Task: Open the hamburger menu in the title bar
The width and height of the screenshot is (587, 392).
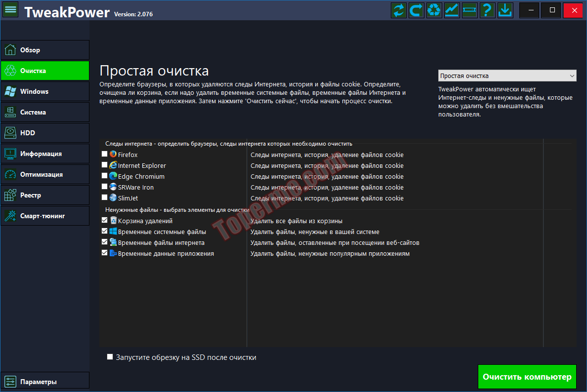Action: tap(10, 10)
